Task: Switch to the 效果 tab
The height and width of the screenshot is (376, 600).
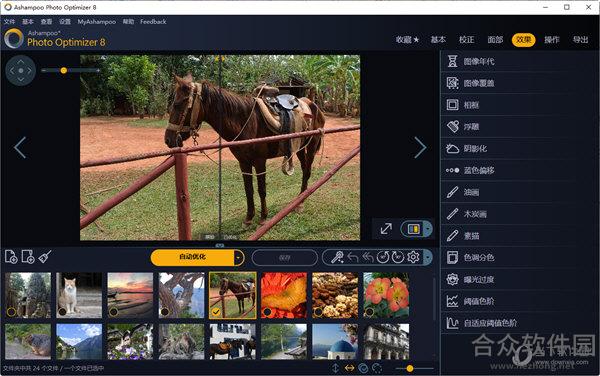Action: click(523, 40)
